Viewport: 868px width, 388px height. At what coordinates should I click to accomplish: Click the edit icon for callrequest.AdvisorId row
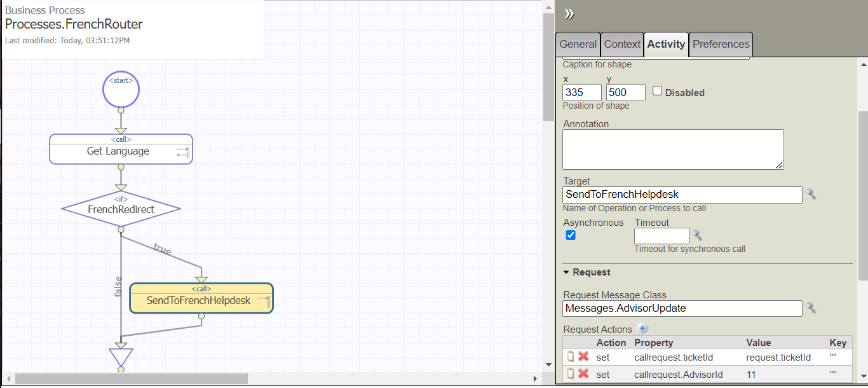click(571, 374)
